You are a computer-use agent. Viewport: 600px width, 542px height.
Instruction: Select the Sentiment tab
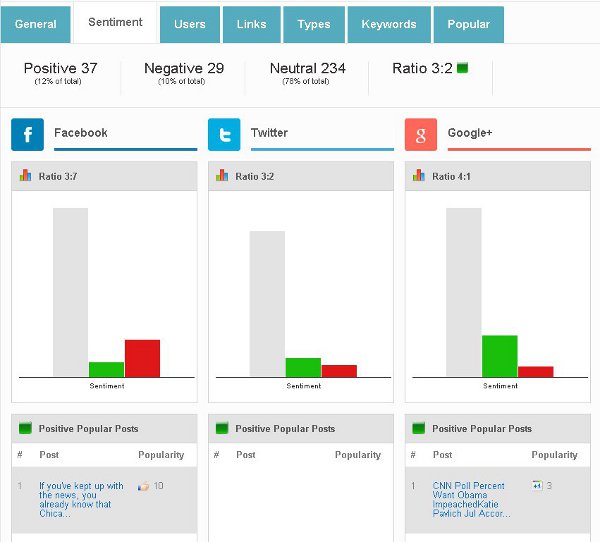tap(115, 22)
